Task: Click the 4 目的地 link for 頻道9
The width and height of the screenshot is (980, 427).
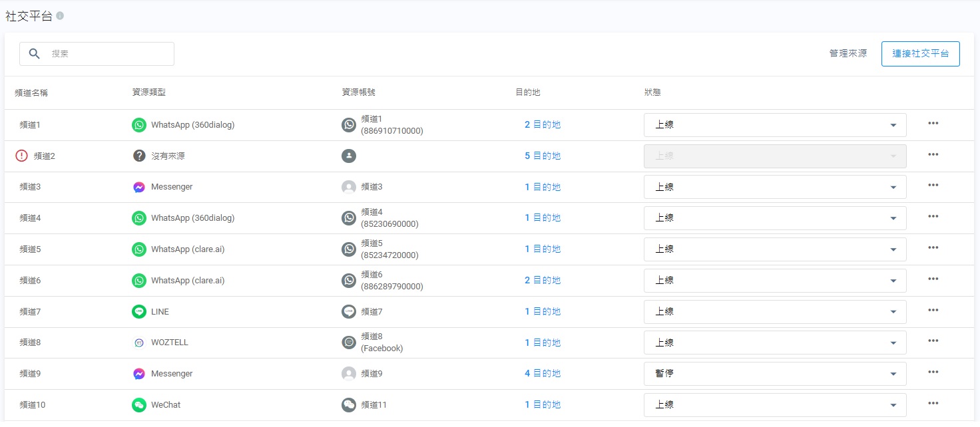Action: pyautogui.click(x=543, y=374)
